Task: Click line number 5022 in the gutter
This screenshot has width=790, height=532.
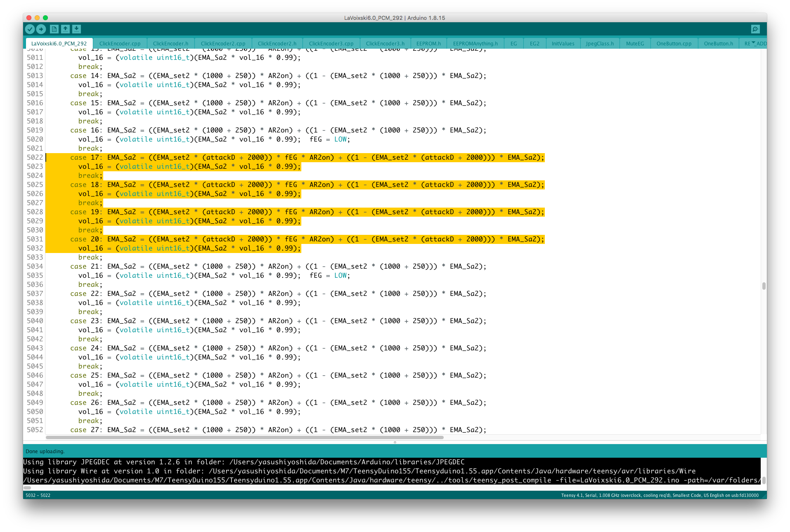Action: coord(35,157)
